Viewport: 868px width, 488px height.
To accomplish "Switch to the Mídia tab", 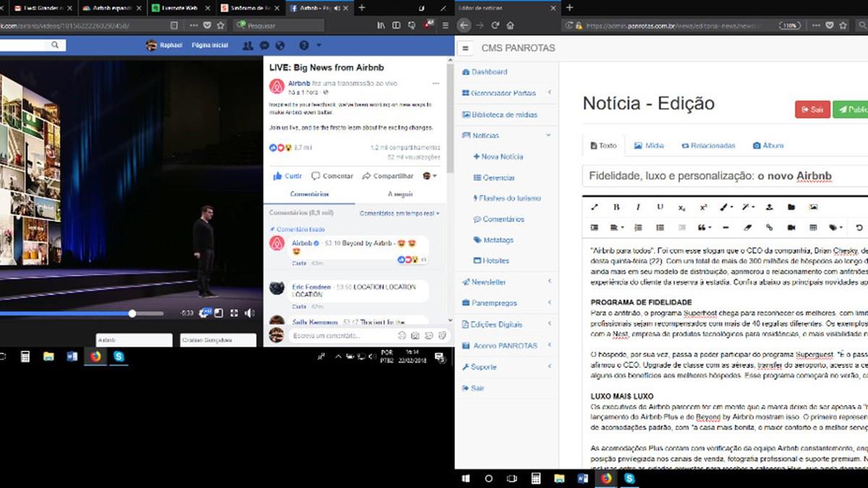I will click(x=649, y=145).
